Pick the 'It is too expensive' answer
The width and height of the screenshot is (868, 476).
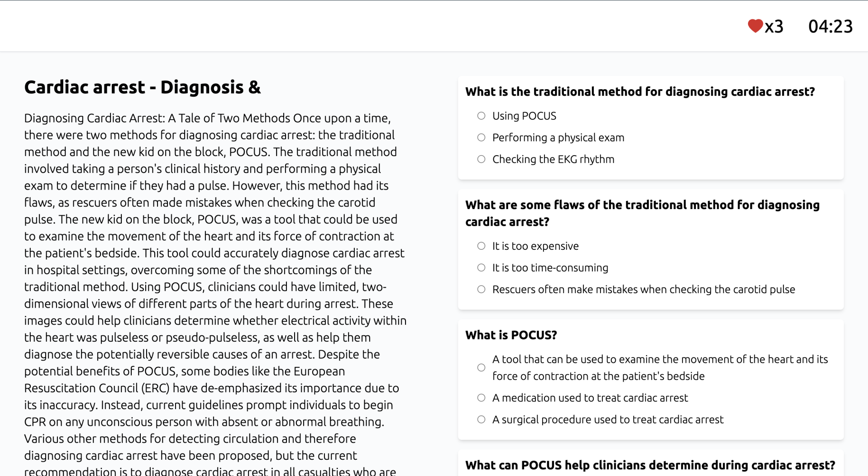481,246
